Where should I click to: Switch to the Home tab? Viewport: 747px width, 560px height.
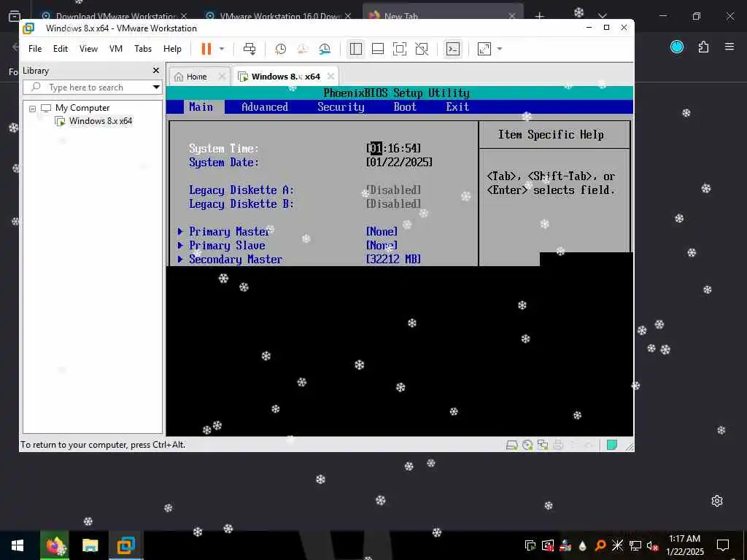pos(196,77)
